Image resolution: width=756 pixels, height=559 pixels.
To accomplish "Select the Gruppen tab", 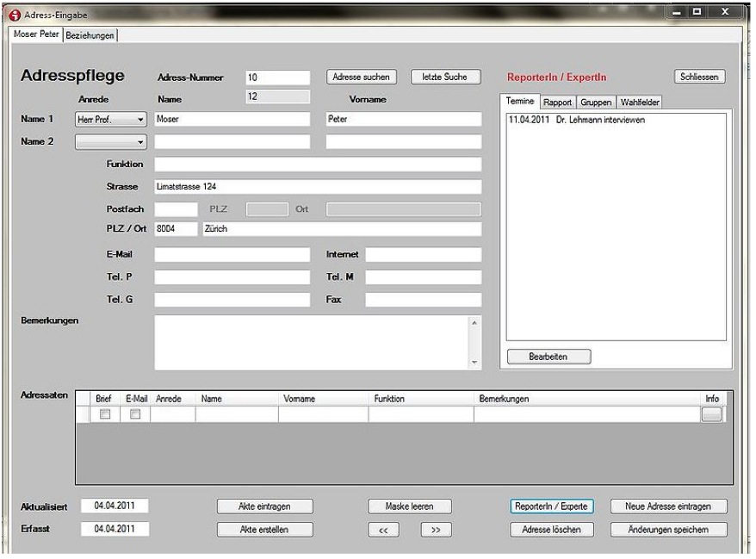I will coord(596,102).
